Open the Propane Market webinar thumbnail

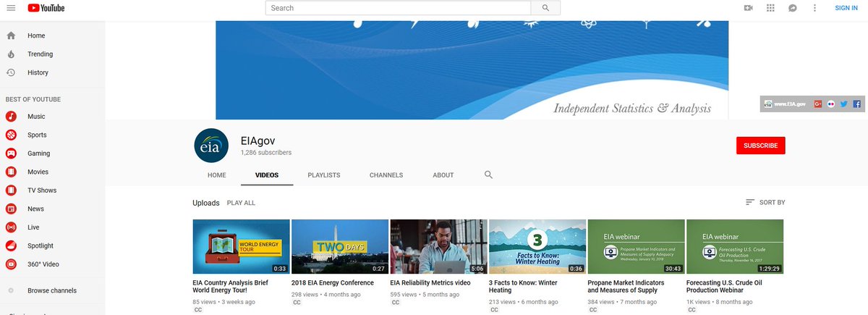pos(636,246)
